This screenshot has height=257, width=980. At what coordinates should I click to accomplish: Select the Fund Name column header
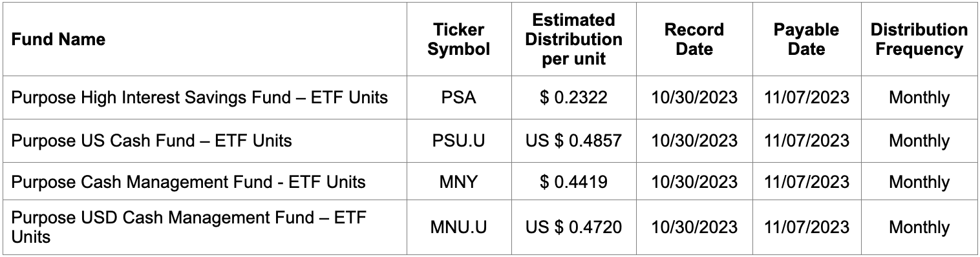coord(58,39)
